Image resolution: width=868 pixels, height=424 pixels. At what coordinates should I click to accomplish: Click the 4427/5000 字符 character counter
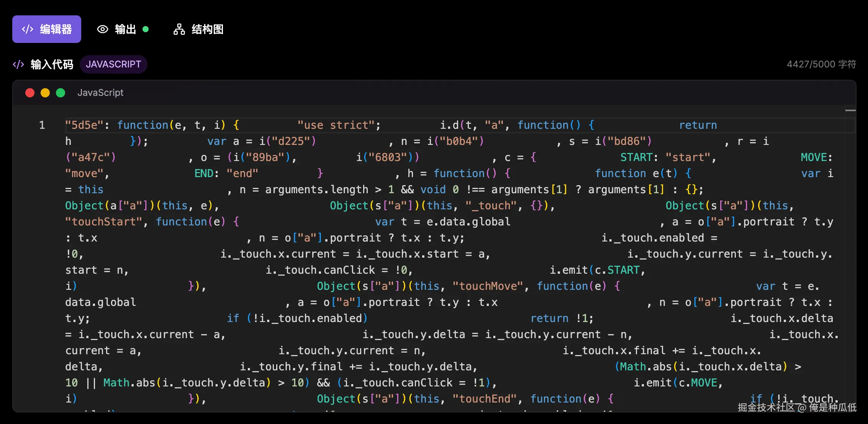[821, 64]
